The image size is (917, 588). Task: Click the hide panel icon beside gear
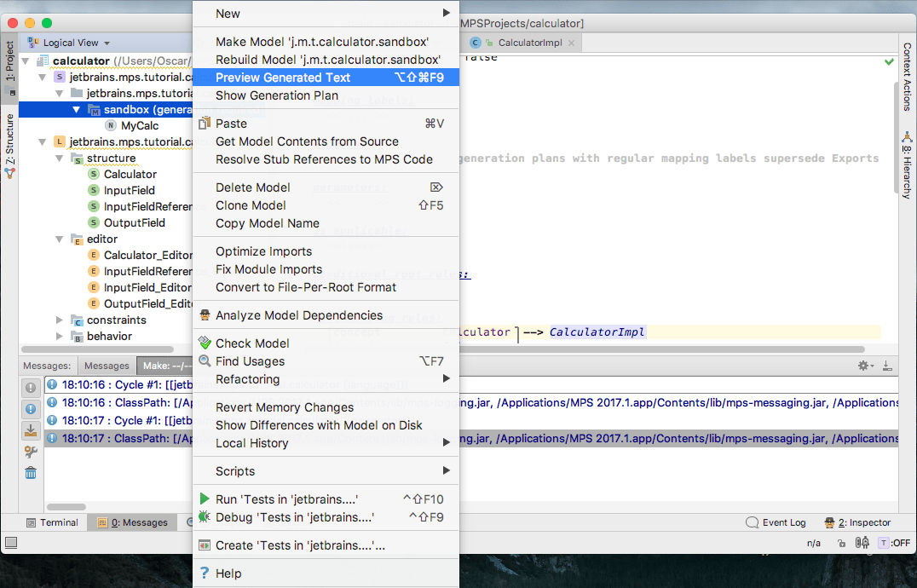click(x=887, y=366)
